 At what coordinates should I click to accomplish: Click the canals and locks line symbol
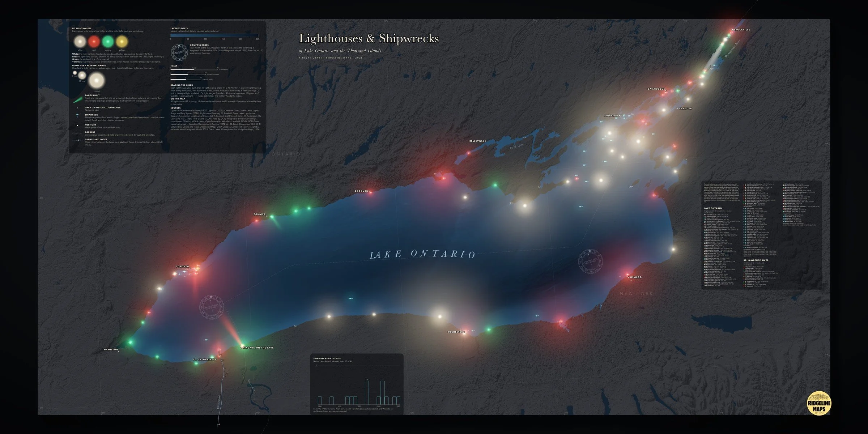[x=77, y=140]
